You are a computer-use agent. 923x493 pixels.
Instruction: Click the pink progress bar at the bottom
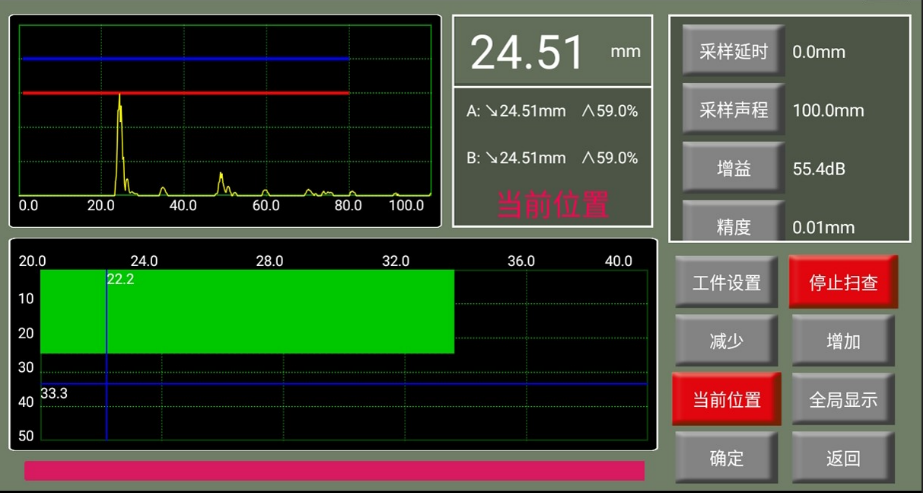334,471
